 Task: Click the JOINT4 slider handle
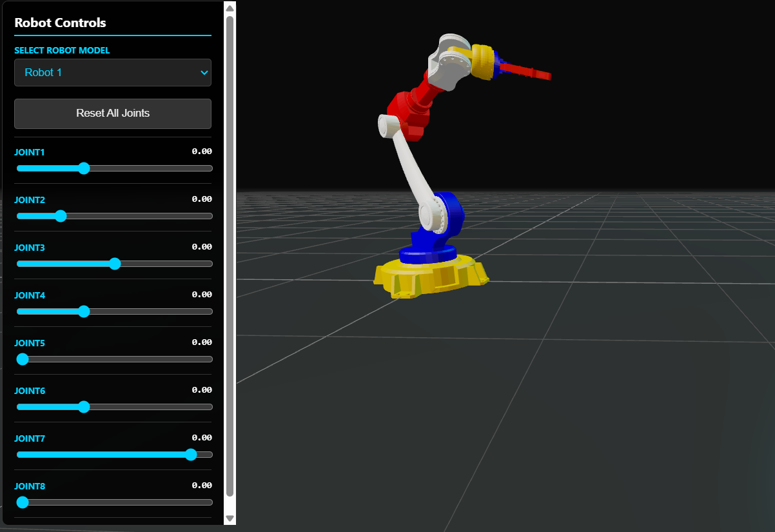tap(83, 311)
